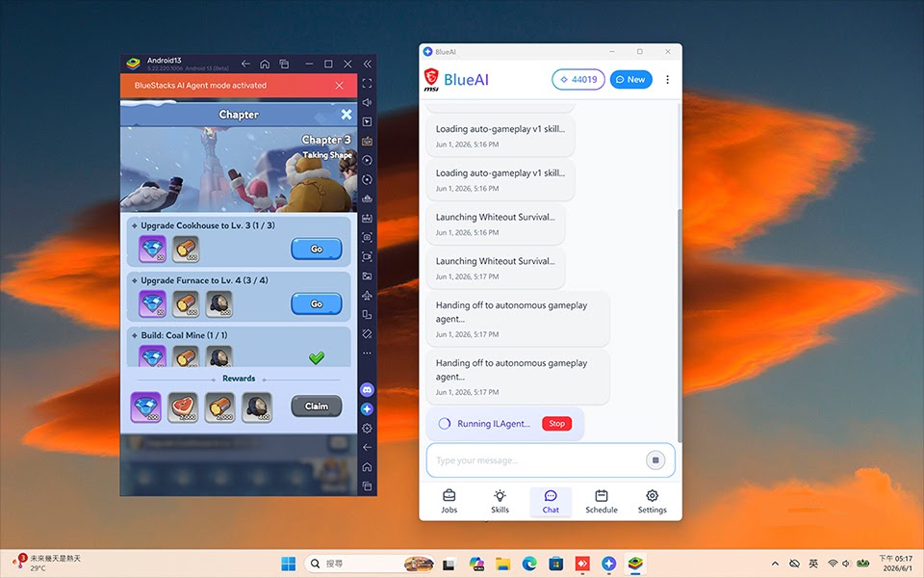Image resolution: width=924 pixels, height=578 pixels.
Task: Click Go for Upgrade Cookhouse to Lv. 3
Action: [x=317, y=249]
